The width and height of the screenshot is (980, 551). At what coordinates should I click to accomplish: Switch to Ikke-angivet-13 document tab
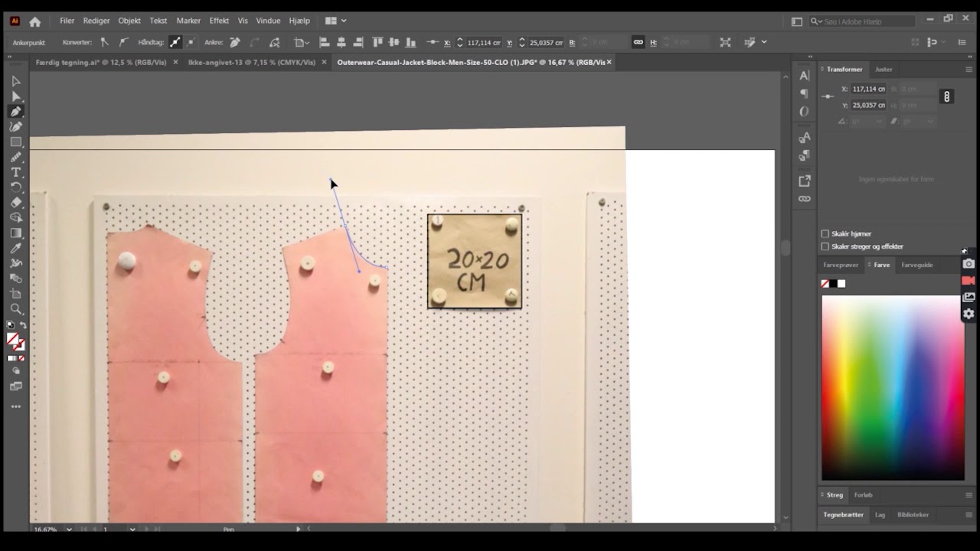(251, 62)
